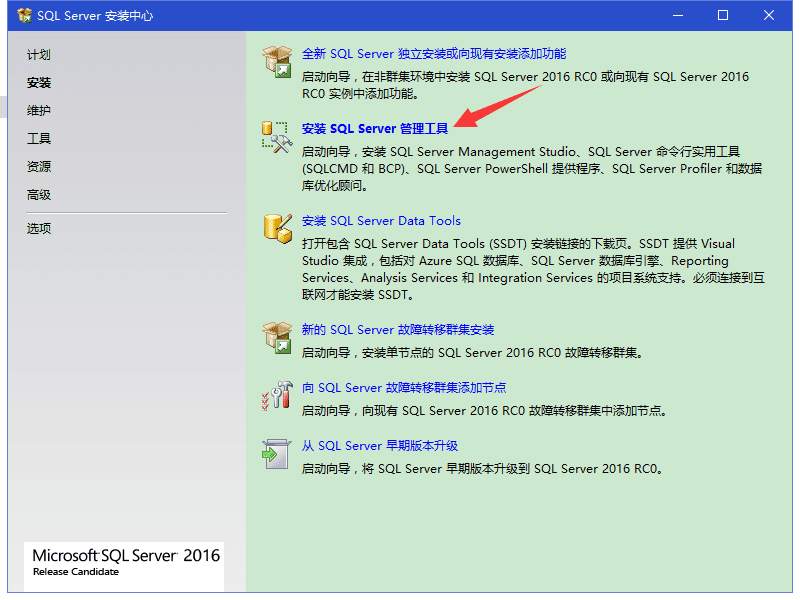
Task: Open 安装 SQL Server Data Tools link
Action: click(383, 221)
